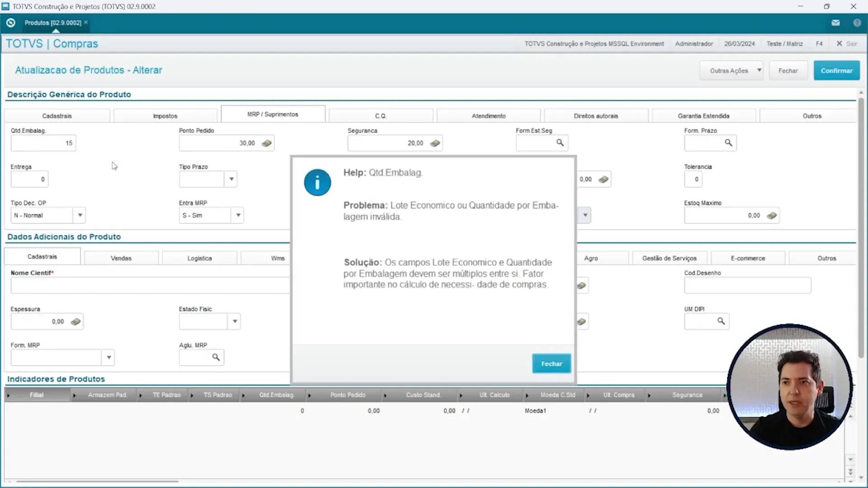Open the Vendas tab
868x488 pixels.
click(121, 258)
